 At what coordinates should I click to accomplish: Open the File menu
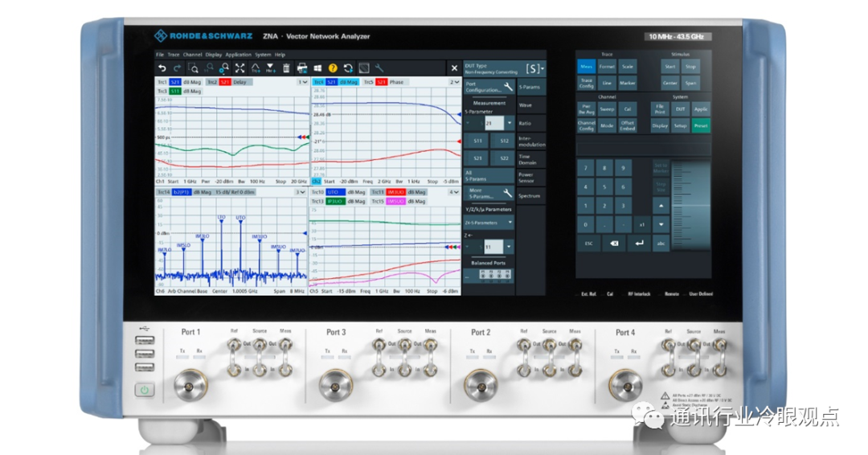(160, 55)
